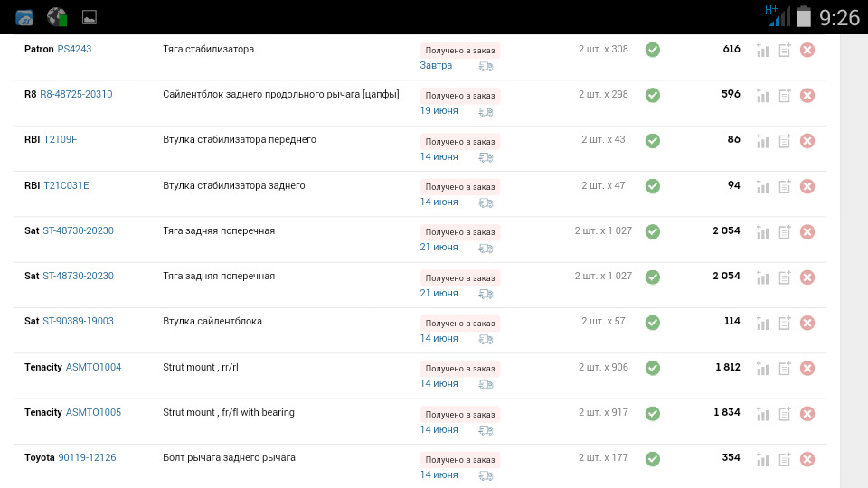This screenshot has width=868, height=488.
Task: Click the delivery truck icon for Patron PS4243
Action: coord(486,66)
